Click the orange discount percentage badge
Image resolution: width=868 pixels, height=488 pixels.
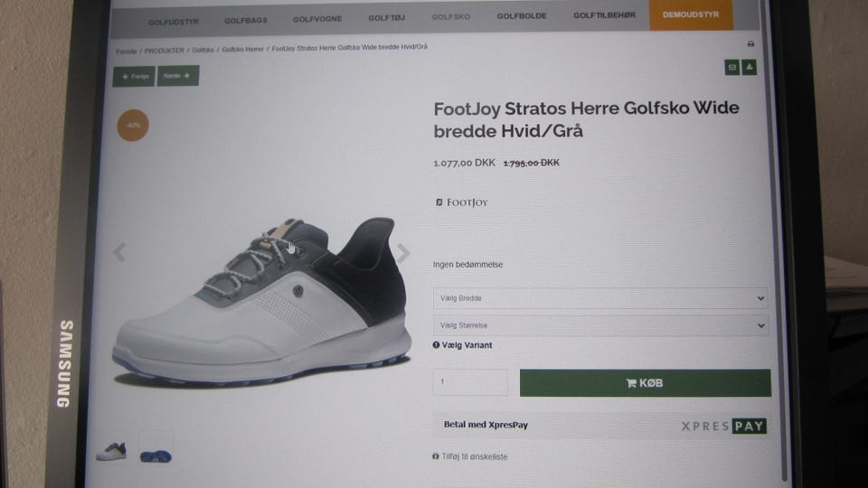click(133, 126)
